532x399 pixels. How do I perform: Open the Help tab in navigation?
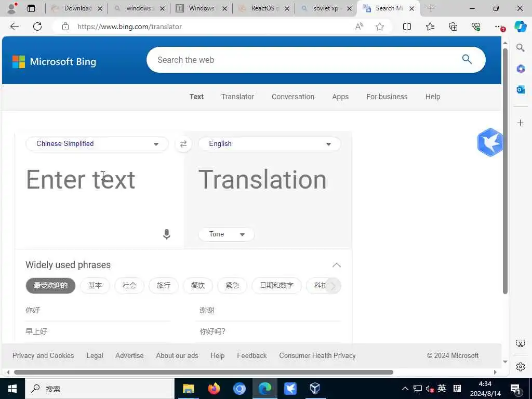coord(433,97)
